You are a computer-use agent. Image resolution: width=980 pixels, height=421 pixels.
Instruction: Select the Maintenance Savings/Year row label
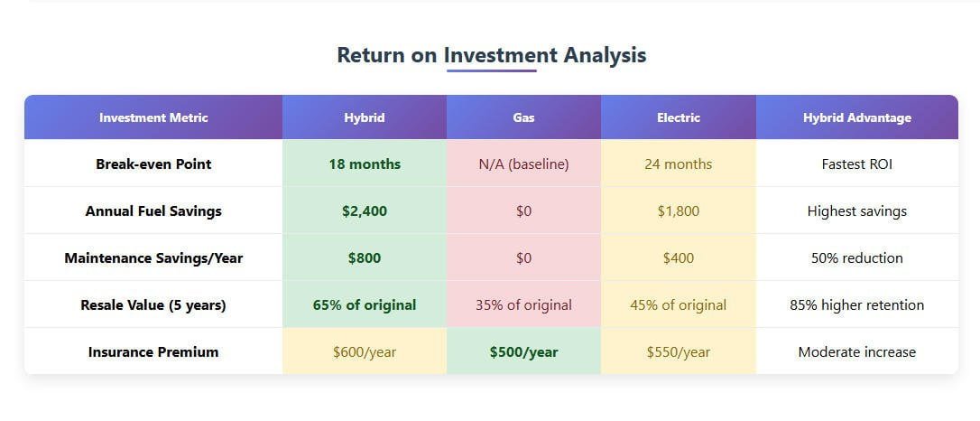[153, 258]
